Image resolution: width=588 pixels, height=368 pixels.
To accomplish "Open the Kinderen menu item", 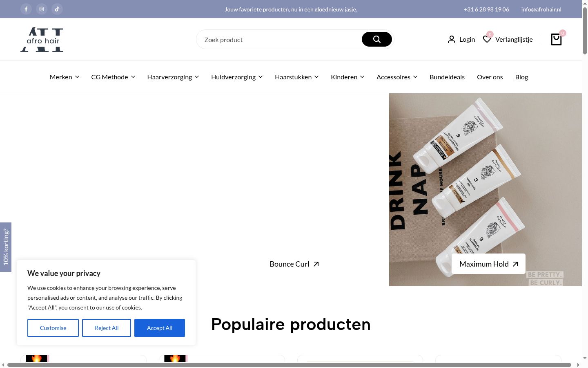I will (344, 77).
